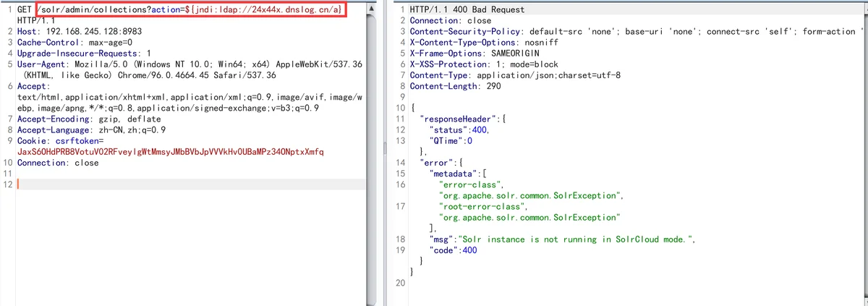Click the 'Accept:' header name on line 6
This screenshot has width=868, height=306.
(x=33, y=86)
